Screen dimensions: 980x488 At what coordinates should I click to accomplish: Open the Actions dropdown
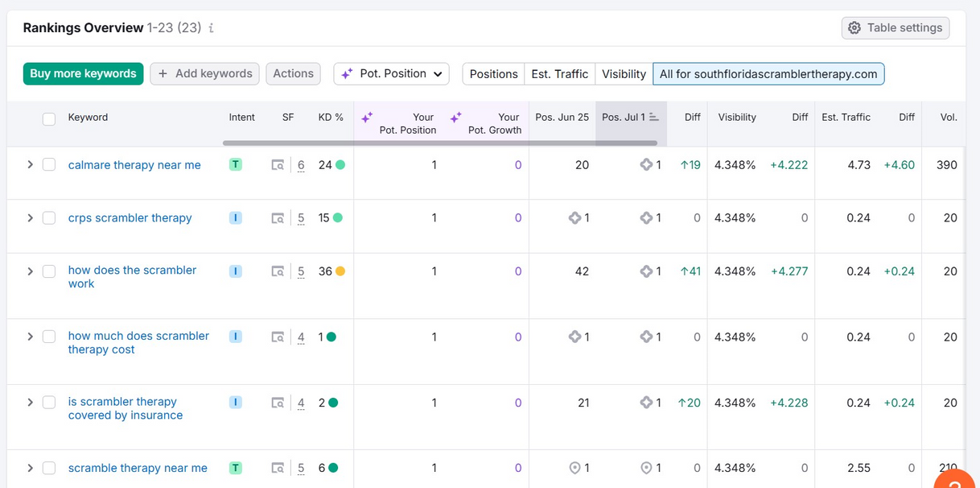(x=293, y=74)
